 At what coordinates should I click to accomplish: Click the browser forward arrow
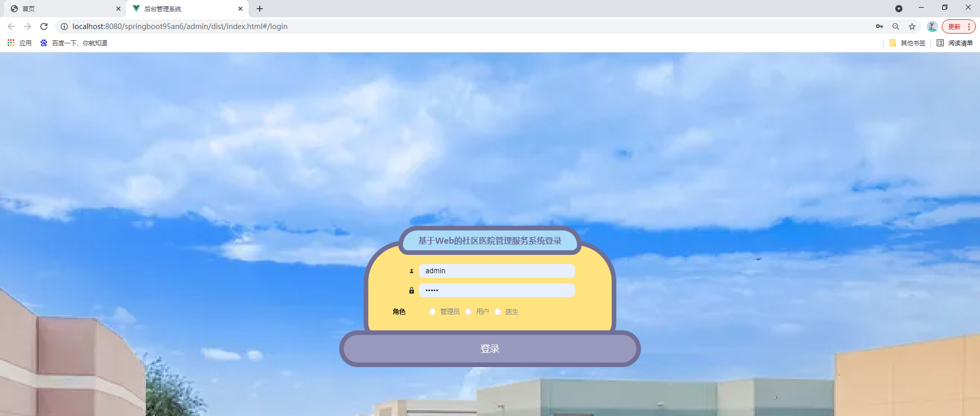pos(28,27)
